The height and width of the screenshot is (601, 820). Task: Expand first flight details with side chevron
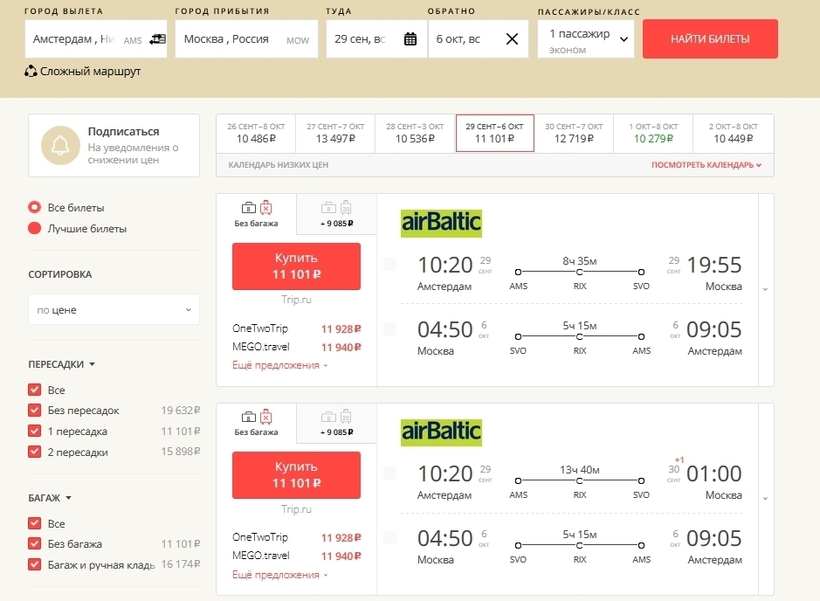(765, 289)
